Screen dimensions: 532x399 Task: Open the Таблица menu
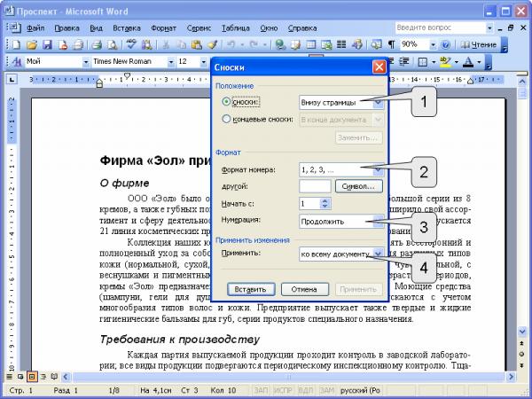[236, 28]
